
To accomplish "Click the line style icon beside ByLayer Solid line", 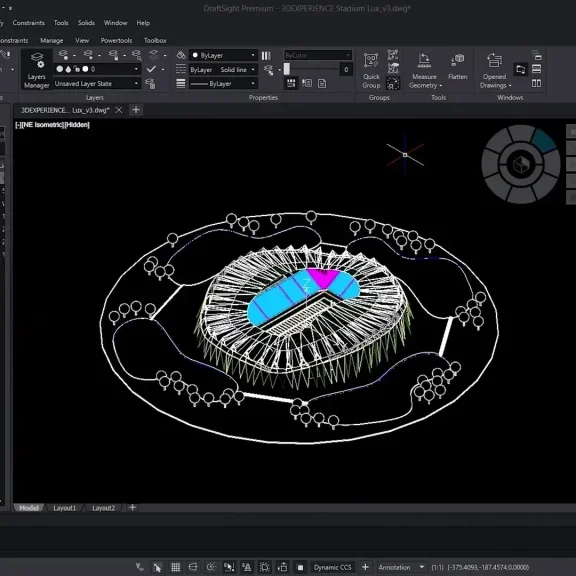I will tap(181, 69).
